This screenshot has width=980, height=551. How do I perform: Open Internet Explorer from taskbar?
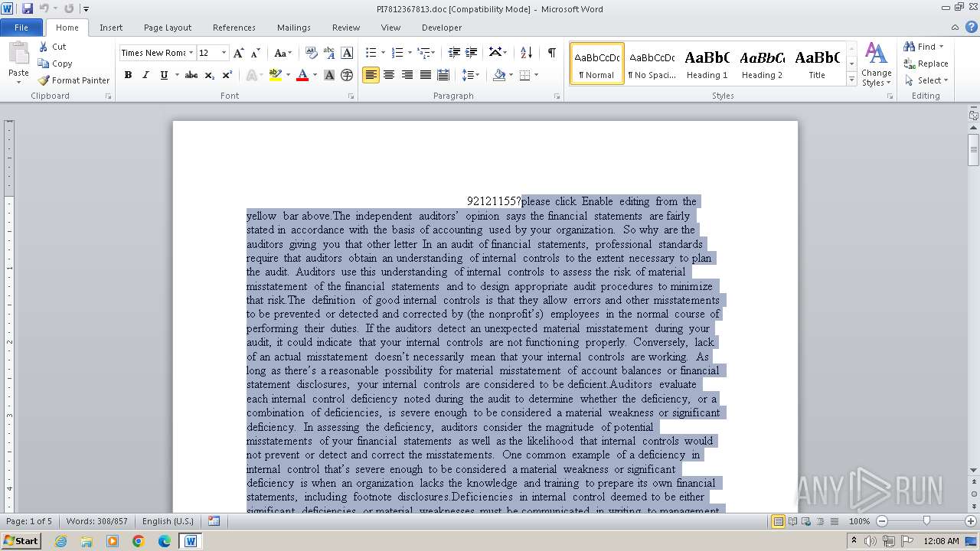point(60,541)
